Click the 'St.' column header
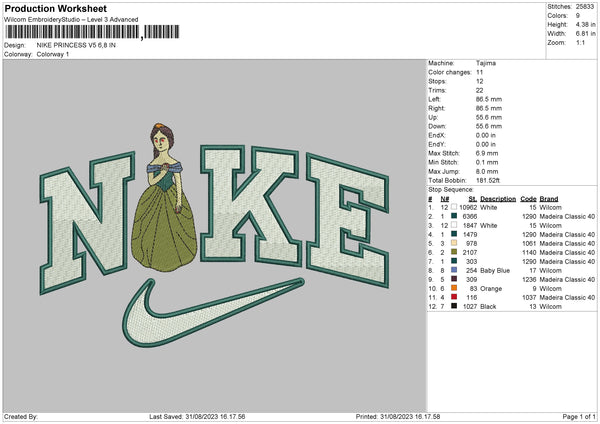The height and width of the screenshot is (424, 600). click(x=473, y=199)
